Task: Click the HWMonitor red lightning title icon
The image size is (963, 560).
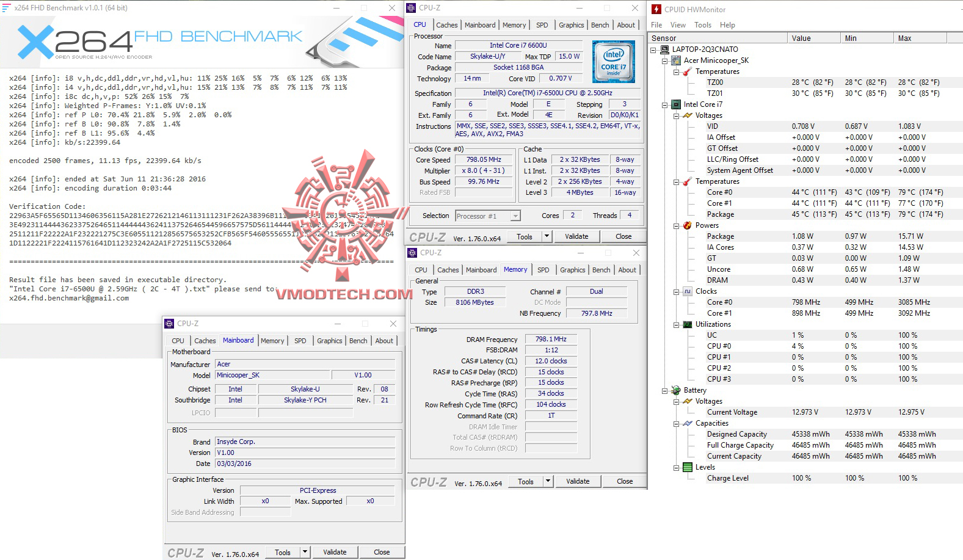Action: pyautogui.click(x=656, y=9)
